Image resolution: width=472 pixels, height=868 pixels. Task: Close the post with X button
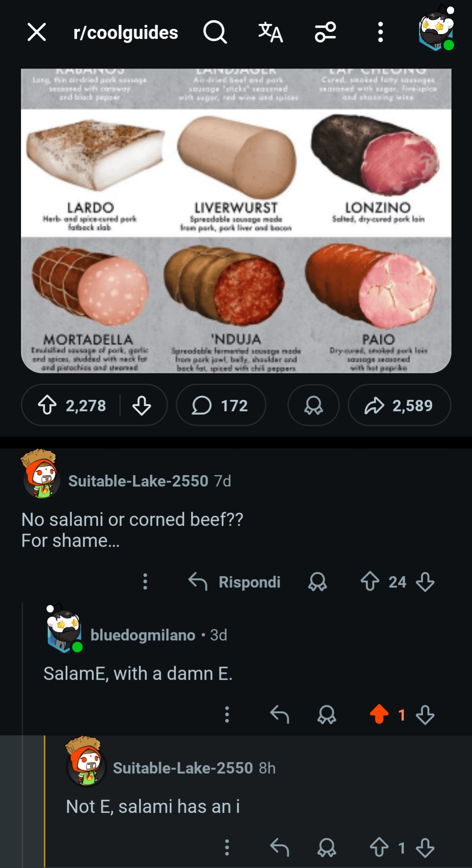click(37, 32)
